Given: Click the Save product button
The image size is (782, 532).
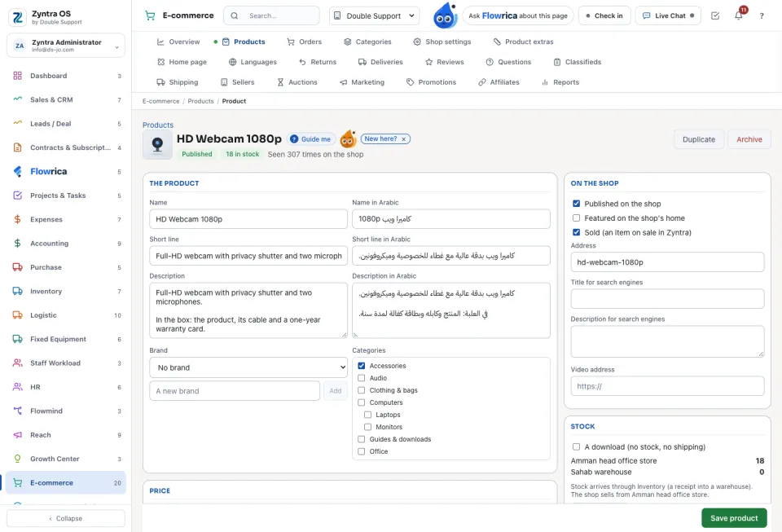Looking at the screenshot, I should [x=734, y=518].
